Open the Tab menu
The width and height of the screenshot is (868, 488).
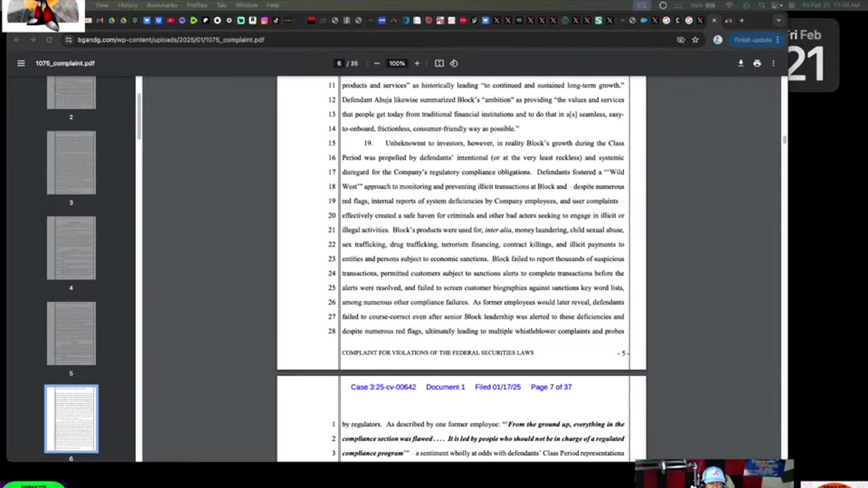pos(221,5)
